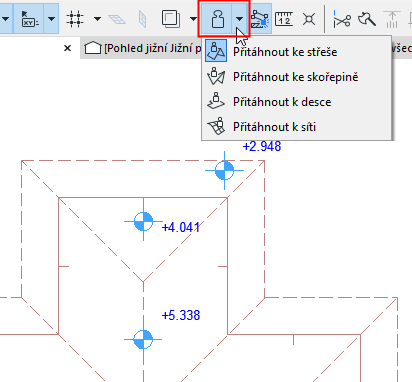
Task: Click the gravity-to-shell icon in menu
Action: pyautogui.click(x=216, y=76)
